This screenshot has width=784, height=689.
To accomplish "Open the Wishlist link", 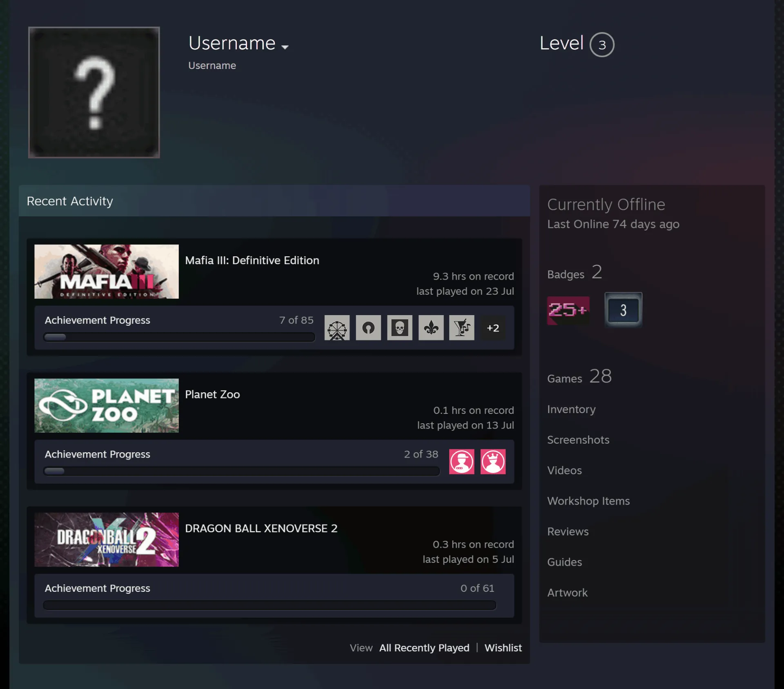I will click(503, 648).
